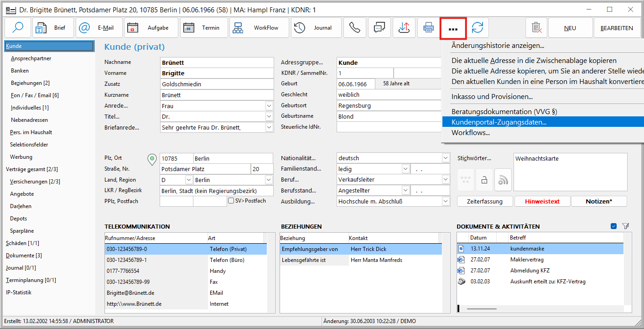The height and width of the screenshot is (329, 644).
Task: Click the phone call icon
Action: (x=354, y=28)
